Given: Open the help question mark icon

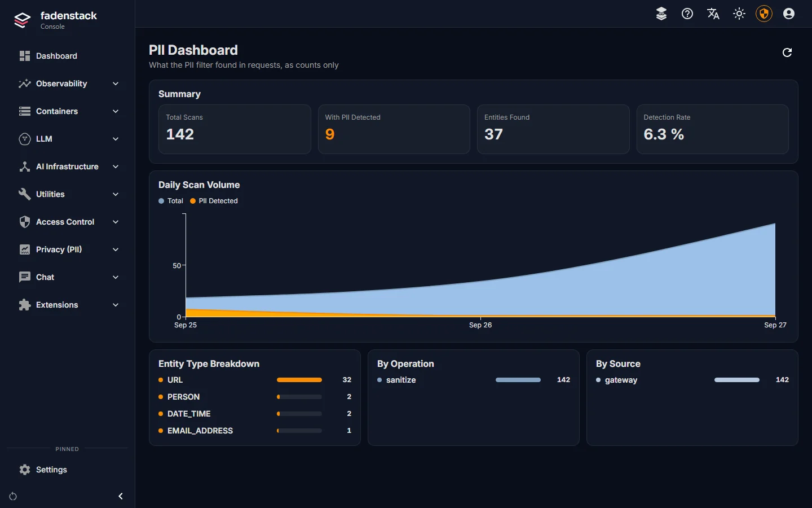Looking at the screenshot, I should point(687,14).
